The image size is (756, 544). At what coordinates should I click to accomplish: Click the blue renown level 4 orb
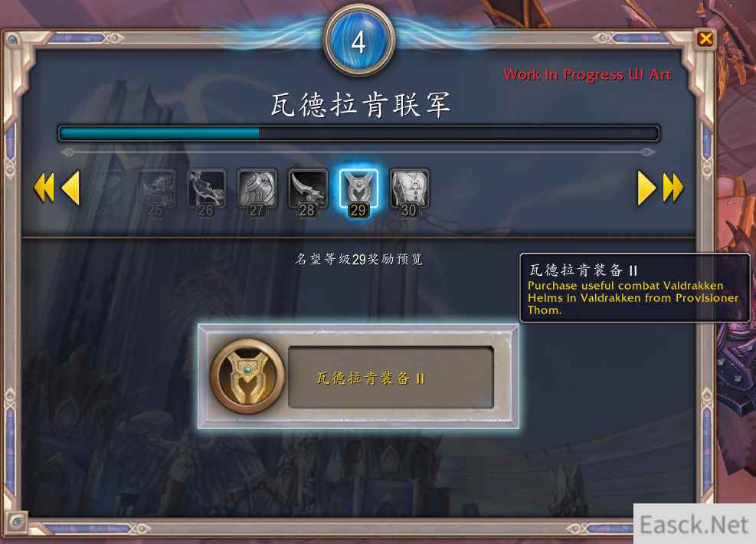[360, 41]
